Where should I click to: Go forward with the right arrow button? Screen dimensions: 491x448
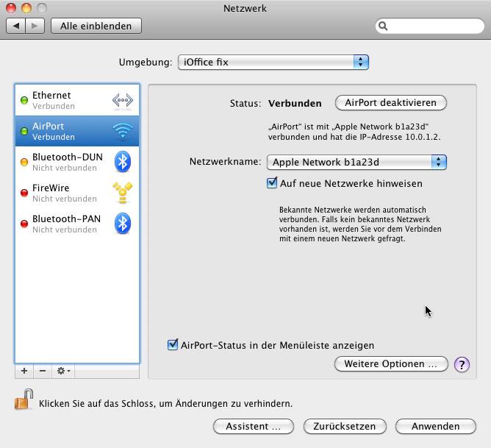[x=35, y=26]
